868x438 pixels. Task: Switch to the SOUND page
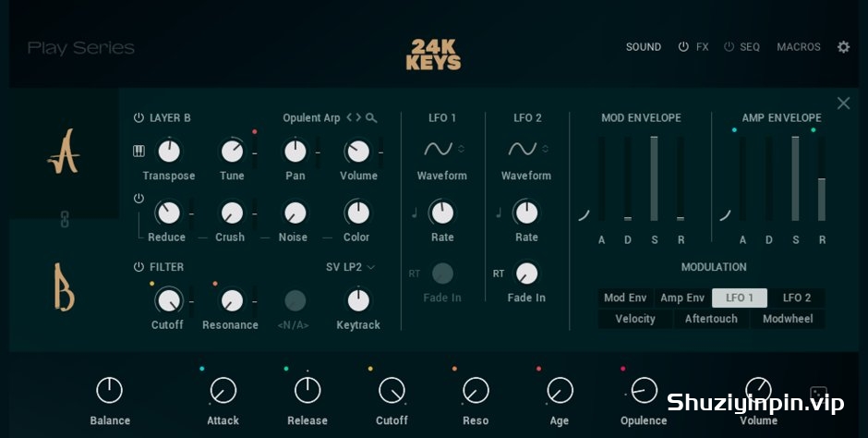click(644, 47)
